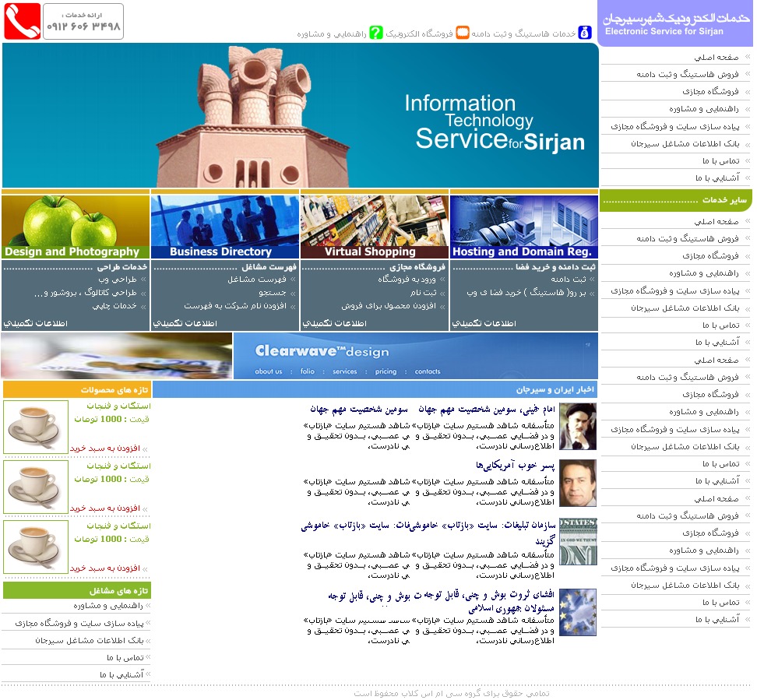Open the Virtual Shopping banner image
The width and height of the screenshot is (757, 700).
(x=374, y=225)
